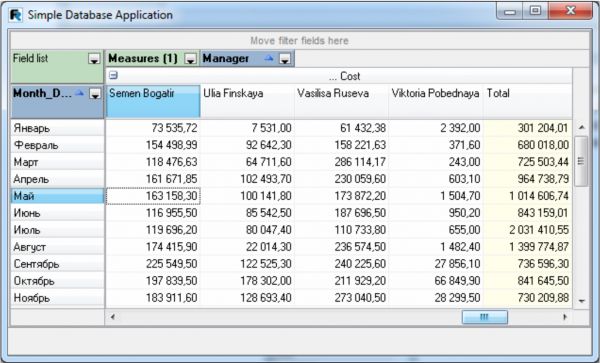Collapse the Cost column group
Screen dimensions: 600x363
point(113,75)
